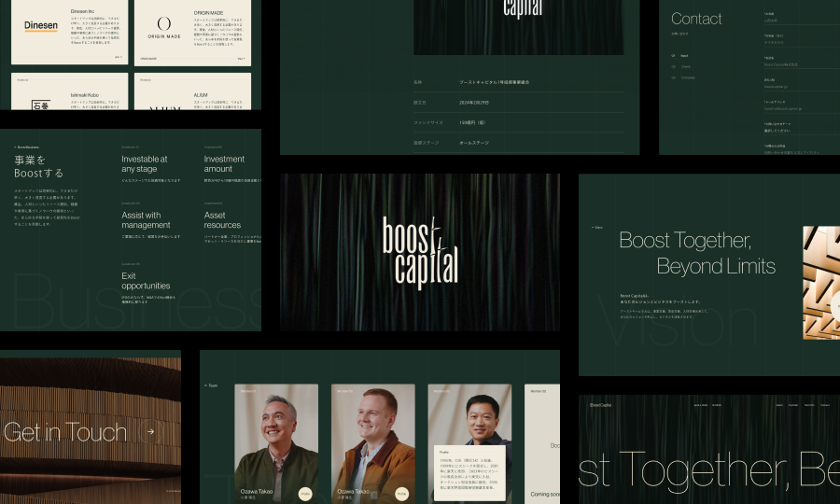Select the Dinesen Inc title text
The height and width of the screenshot is (504, 840).
pyautogui.click(x=82, y=11)
